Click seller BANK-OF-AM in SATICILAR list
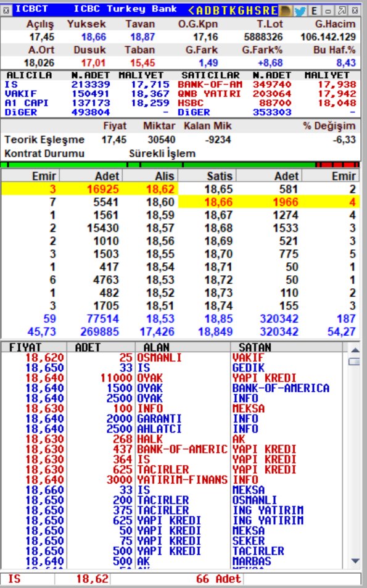 [x=210, y=85]
